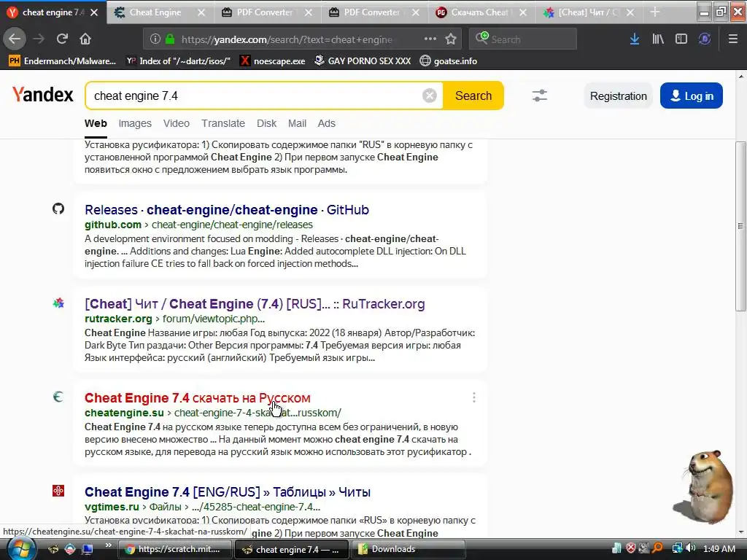Click the Firefox Search toolbar field
Image resolution: width=747 pixels, height=560 pixels.
pyautogui.click(x=522, y=39)
